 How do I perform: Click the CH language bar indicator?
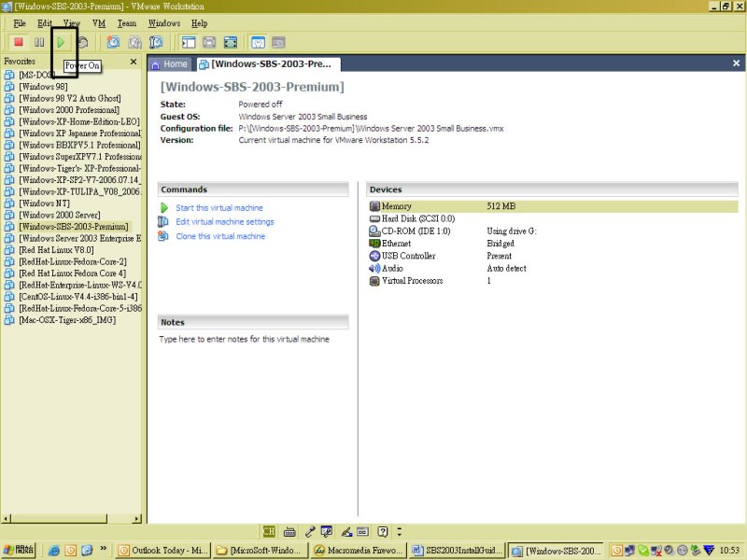point(269,531)
